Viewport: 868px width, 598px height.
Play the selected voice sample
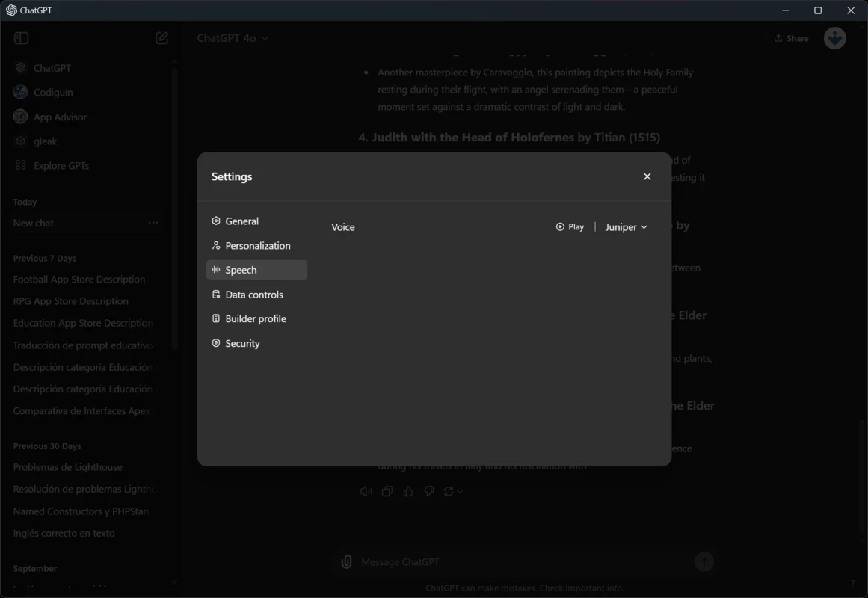570,226
